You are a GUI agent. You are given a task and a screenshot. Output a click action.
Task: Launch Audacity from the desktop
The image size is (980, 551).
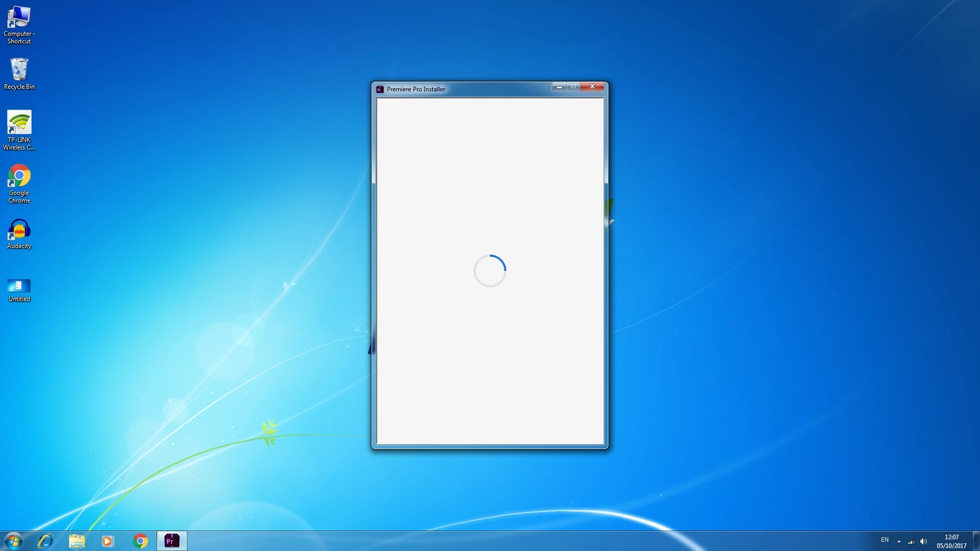point(19,230)
